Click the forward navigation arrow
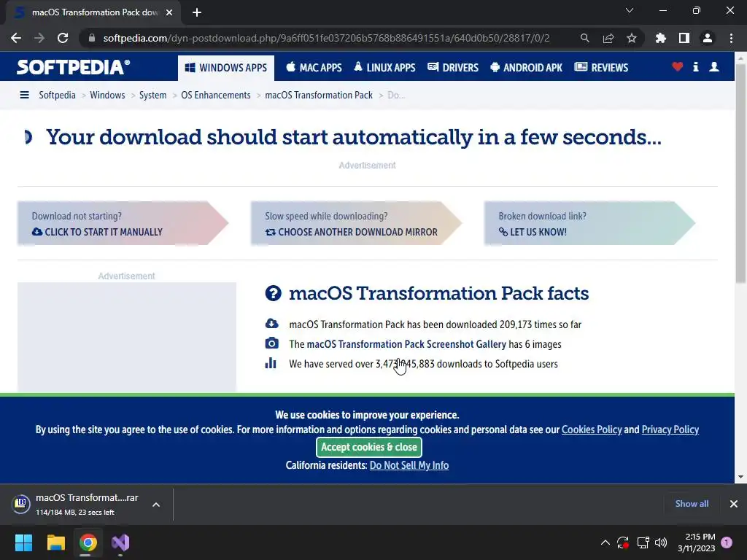This screenshot has height=560, width=747. pyautogui.click(x=39, y=38)
